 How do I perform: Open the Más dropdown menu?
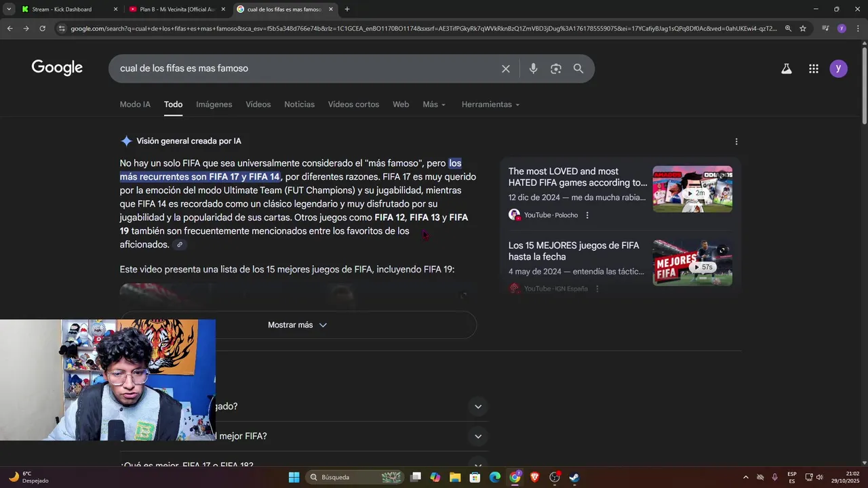coord(434,104)
